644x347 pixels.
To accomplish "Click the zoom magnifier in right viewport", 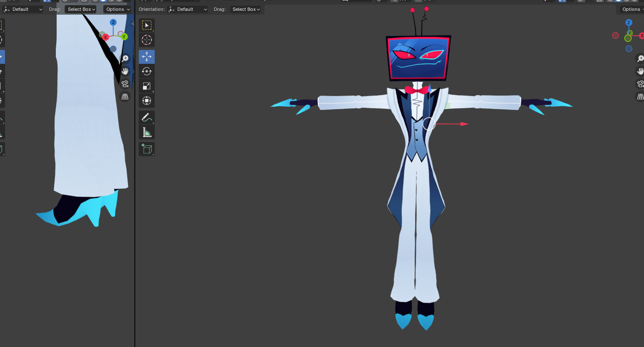I will pyautogui.click(x=640, y=59).
